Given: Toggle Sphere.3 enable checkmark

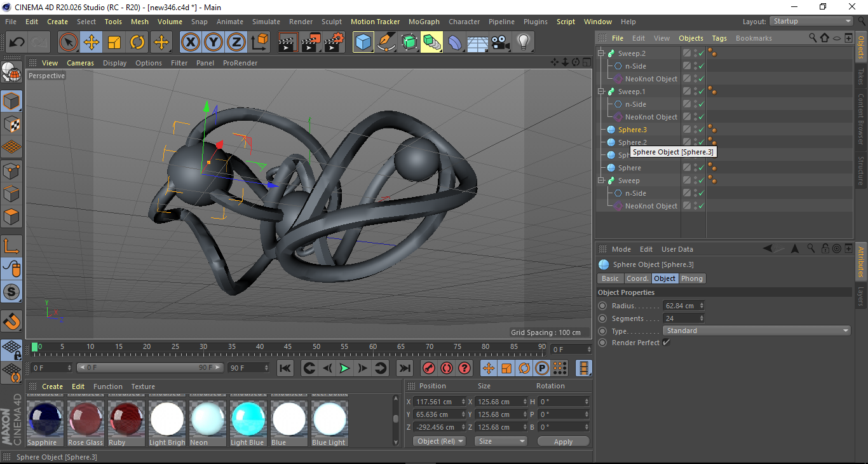Looking at the screenshot, I should click(x=701, y=130).
